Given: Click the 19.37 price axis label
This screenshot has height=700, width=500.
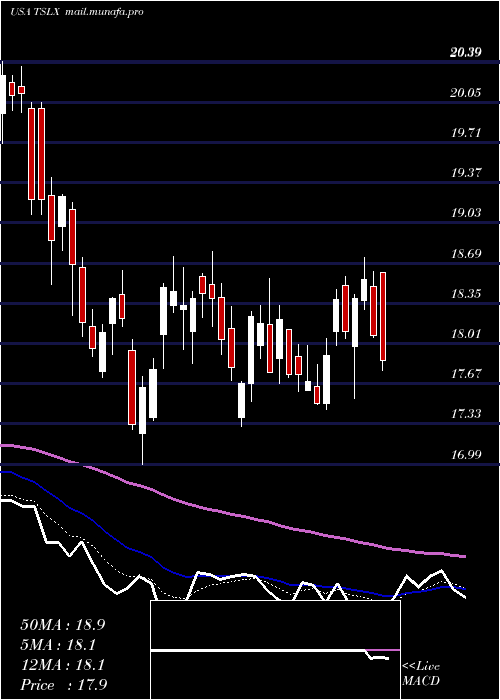Looking at the screenshot, I should pos(466,173).
